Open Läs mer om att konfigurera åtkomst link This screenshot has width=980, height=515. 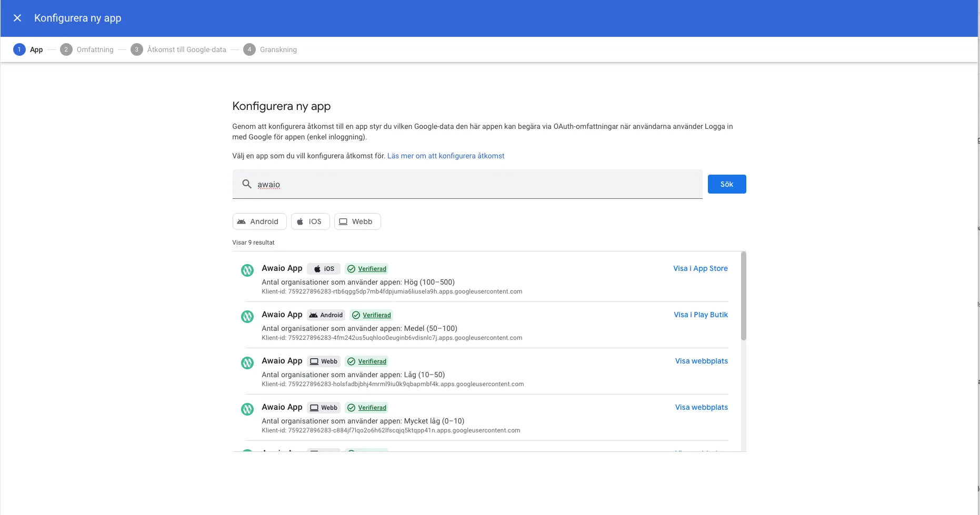click(x=446, y=156)
